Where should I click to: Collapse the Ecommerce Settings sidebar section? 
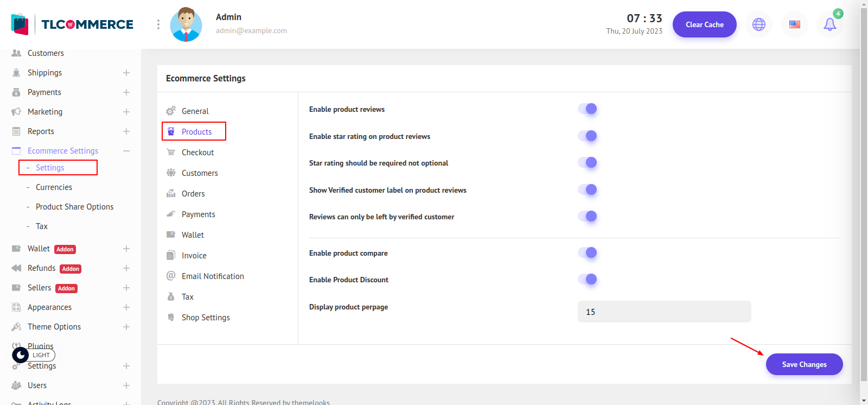click(x=126, y=151)
